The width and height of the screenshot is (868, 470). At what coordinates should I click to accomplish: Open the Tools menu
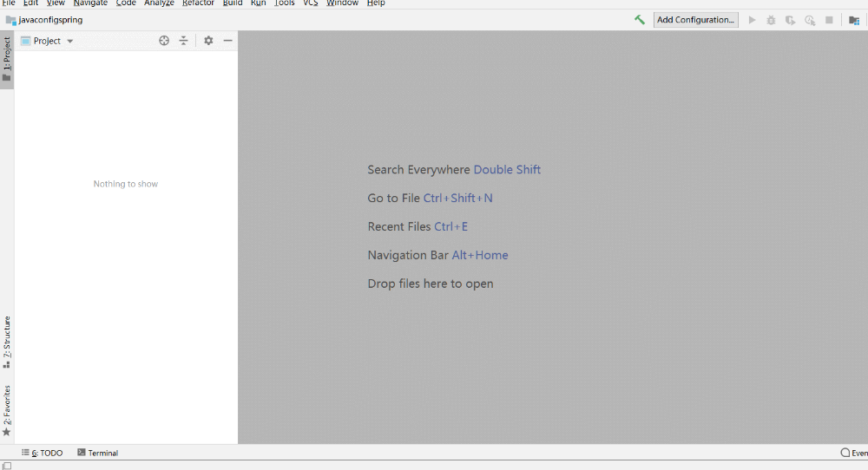[285, 3]
